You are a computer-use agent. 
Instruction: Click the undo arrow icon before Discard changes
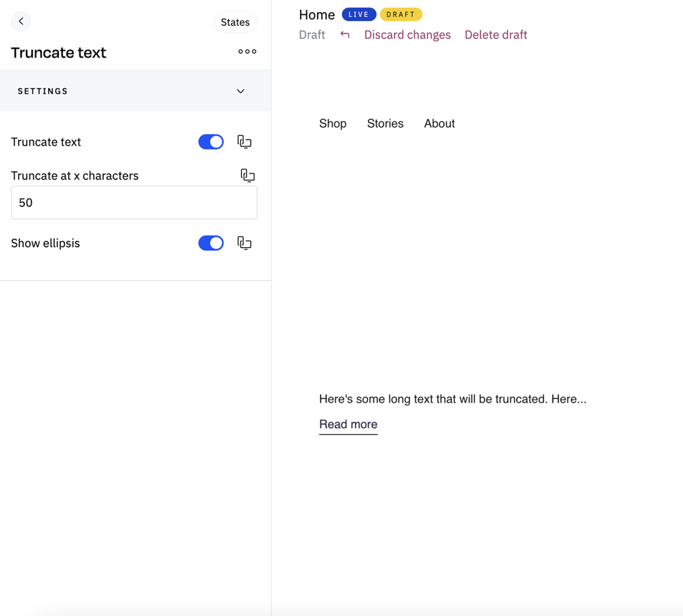(x=345, y=35)
